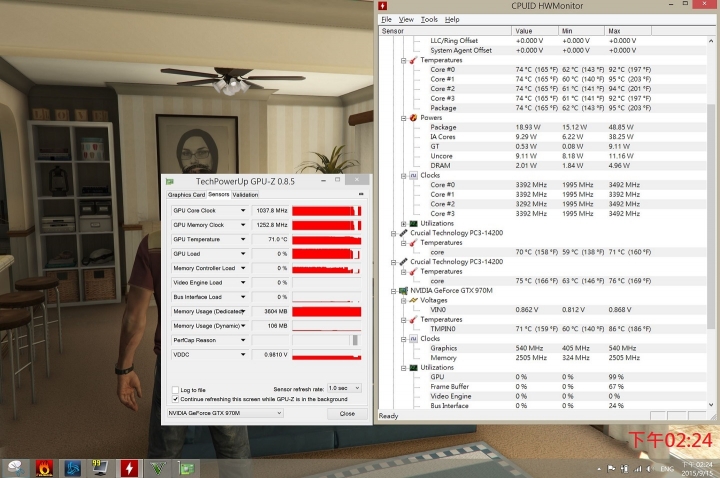Click the NVIDIA GeForce GTX 970M card icon

[x=403, y=291]
